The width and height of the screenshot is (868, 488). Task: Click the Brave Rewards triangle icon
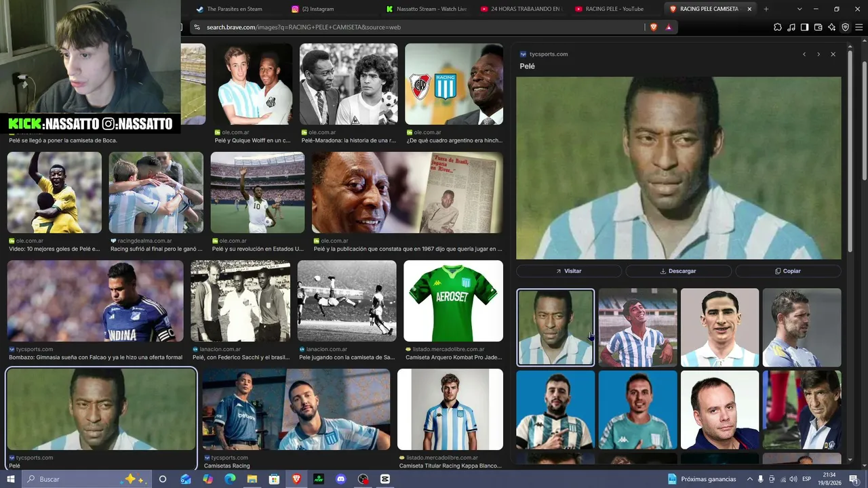click(x=669, y=27)
